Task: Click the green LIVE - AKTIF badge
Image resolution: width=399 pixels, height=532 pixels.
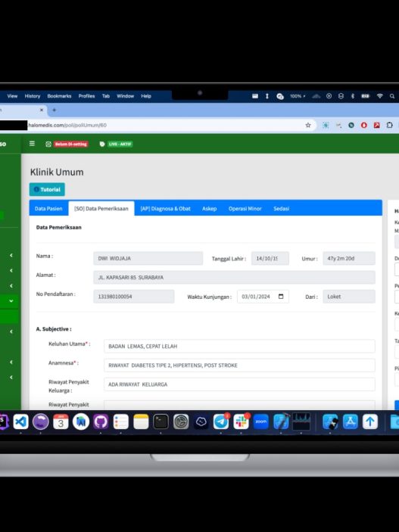Action: point(120,144)
